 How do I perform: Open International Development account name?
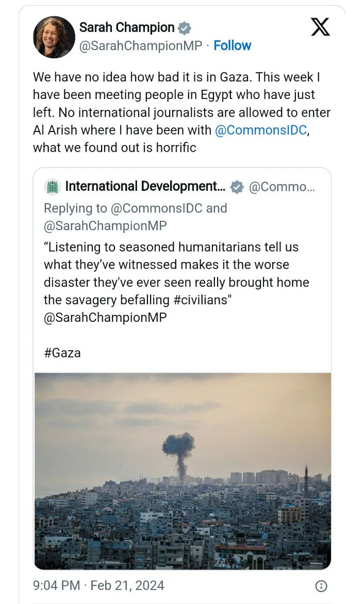145,186
